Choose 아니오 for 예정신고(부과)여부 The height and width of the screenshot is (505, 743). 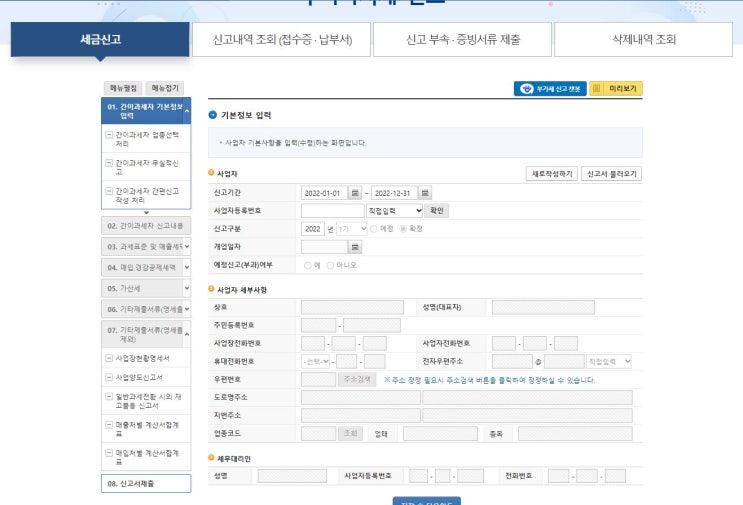(330, 265)
